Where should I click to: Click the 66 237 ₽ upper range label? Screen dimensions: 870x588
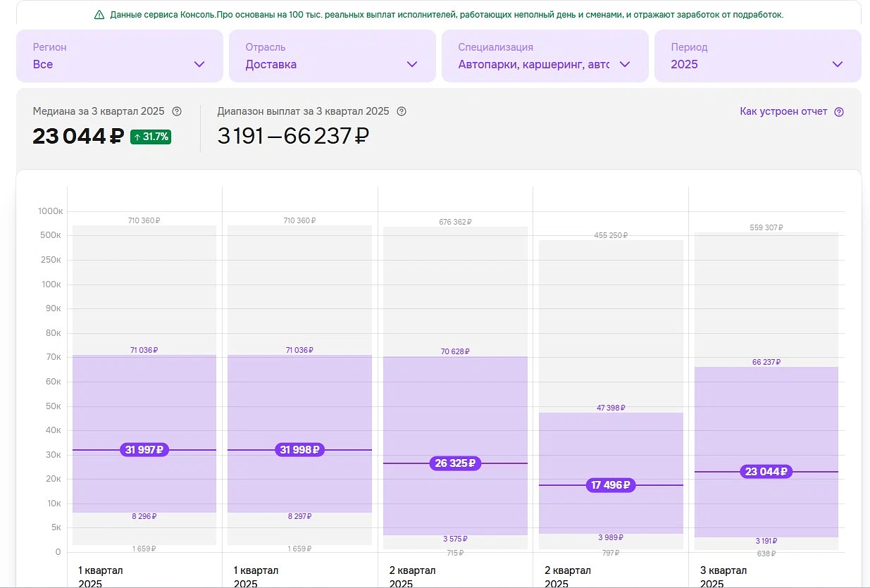(x=766, y=362)
